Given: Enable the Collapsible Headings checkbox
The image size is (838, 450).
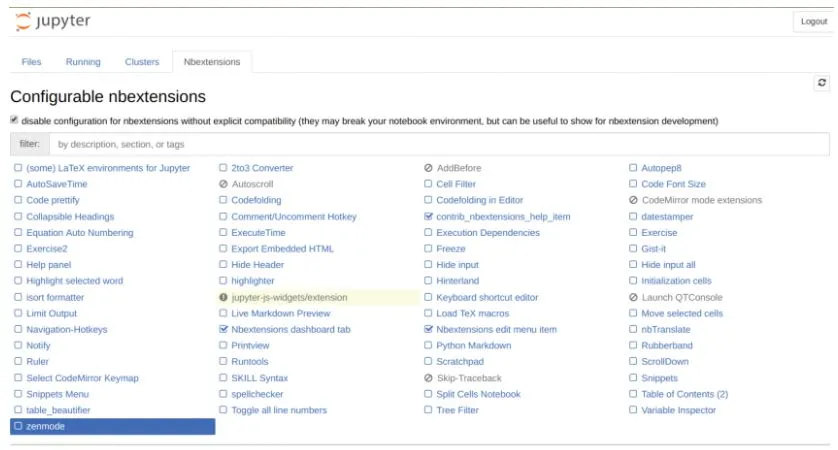Looking at the screenshot, I should (x=18, y=217).
